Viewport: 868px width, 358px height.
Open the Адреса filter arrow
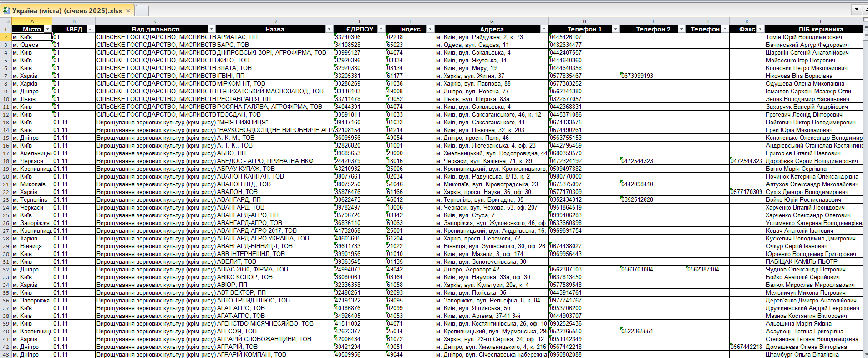pos(544,29)
